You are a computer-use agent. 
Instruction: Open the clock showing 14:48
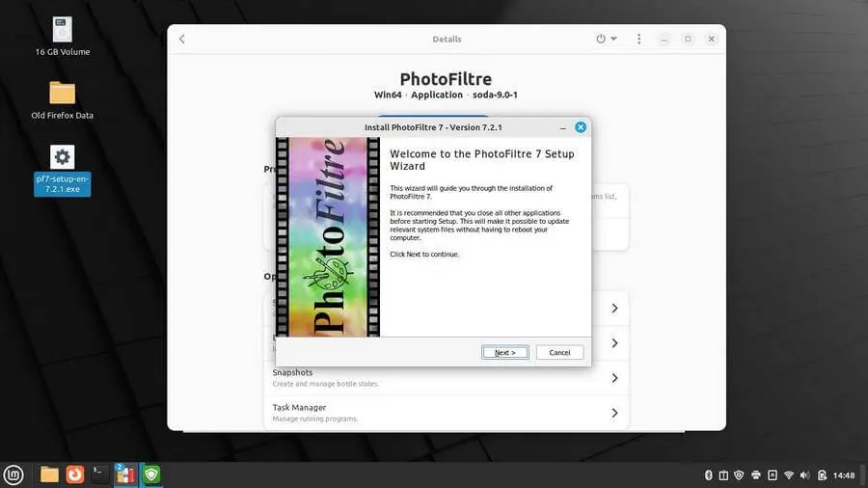click(844, 475)
